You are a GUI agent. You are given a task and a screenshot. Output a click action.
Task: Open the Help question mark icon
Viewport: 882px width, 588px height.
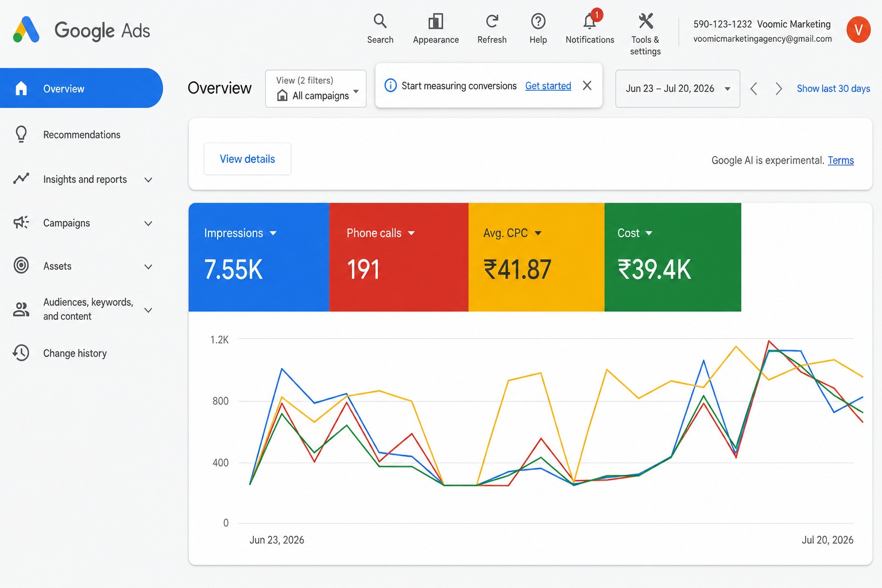(x=538, y=21)
